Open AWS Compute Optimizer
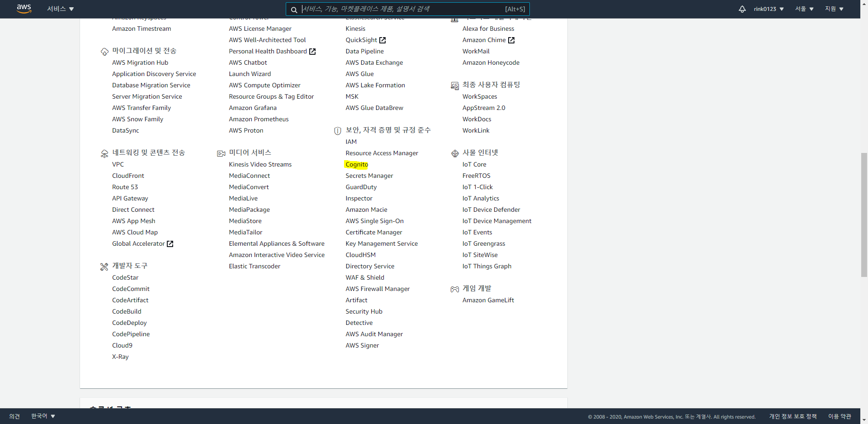 pos(264,86)
